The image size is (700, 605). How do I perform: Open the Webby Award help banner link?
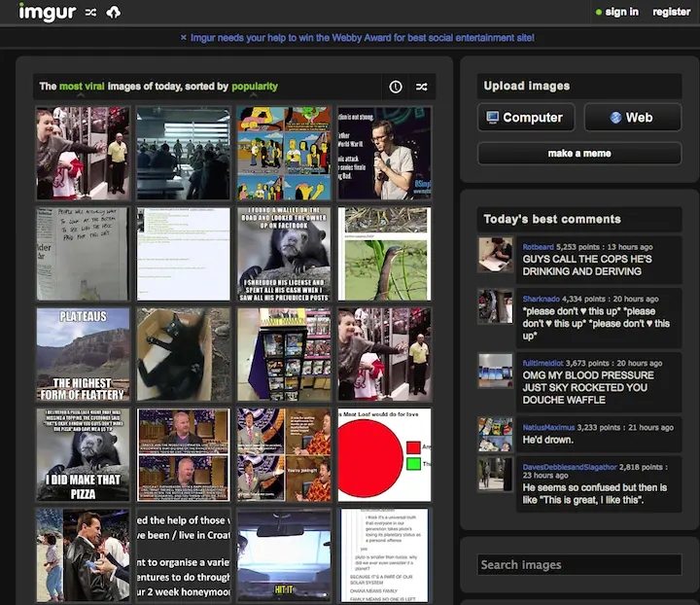[362, 38]
